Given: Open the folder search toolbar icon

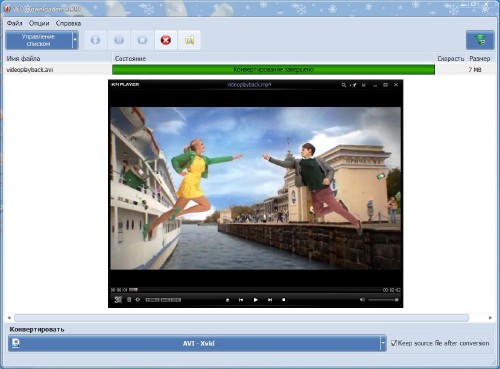Looking at the screenshot, I should (x=189, y=40).
